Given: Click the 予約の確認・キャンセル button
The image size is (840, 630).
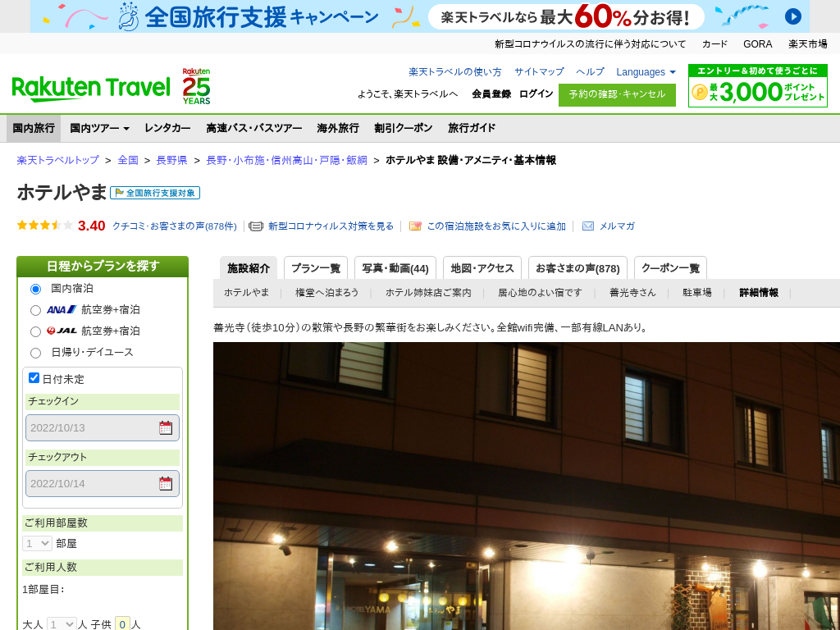Looking at the screenshot, I should (617, 95).
